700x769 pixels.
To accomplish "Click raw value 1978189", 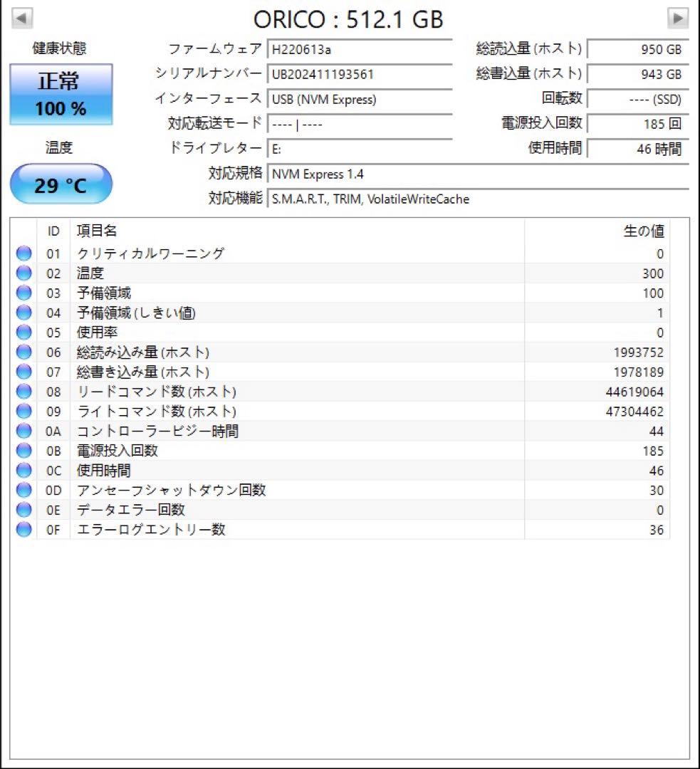I will click(x=638, y=372).
